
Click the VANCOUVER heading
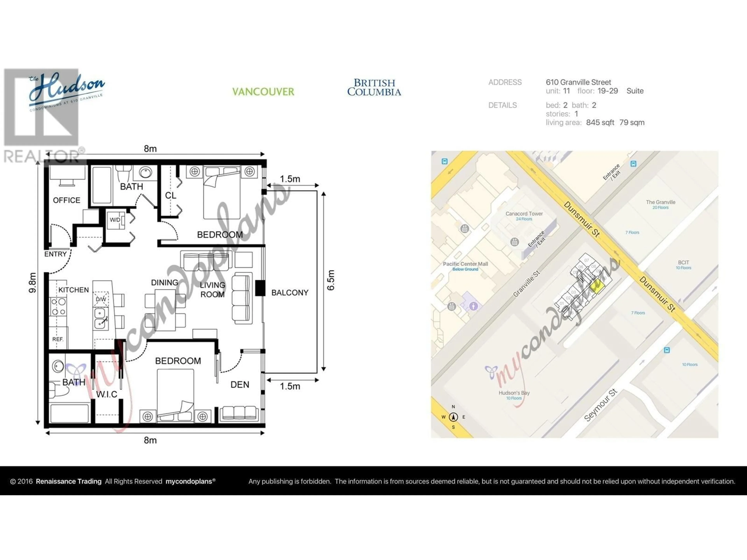click(263, 91)
